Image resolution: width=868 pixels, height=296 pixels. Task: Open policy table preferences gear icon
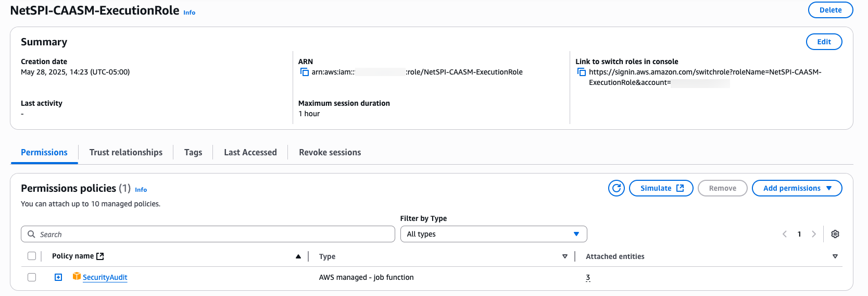(x=835, y=234)
